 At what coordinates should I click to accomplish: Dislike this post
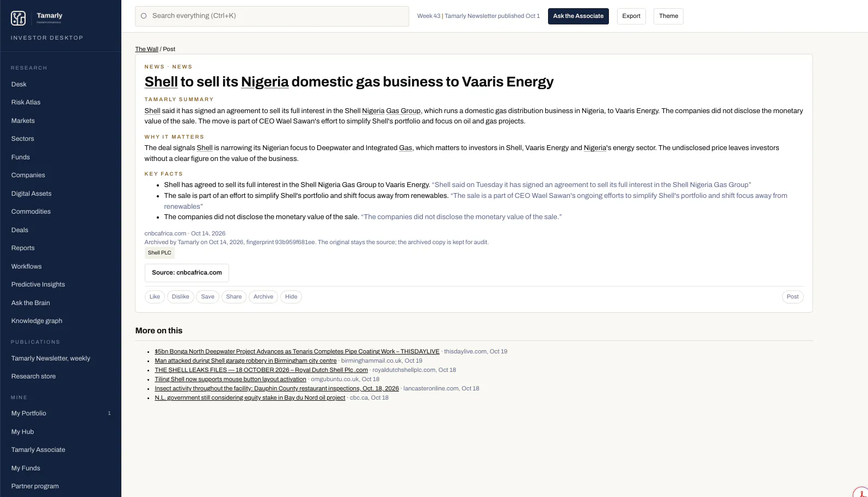[x=180, y=297]
